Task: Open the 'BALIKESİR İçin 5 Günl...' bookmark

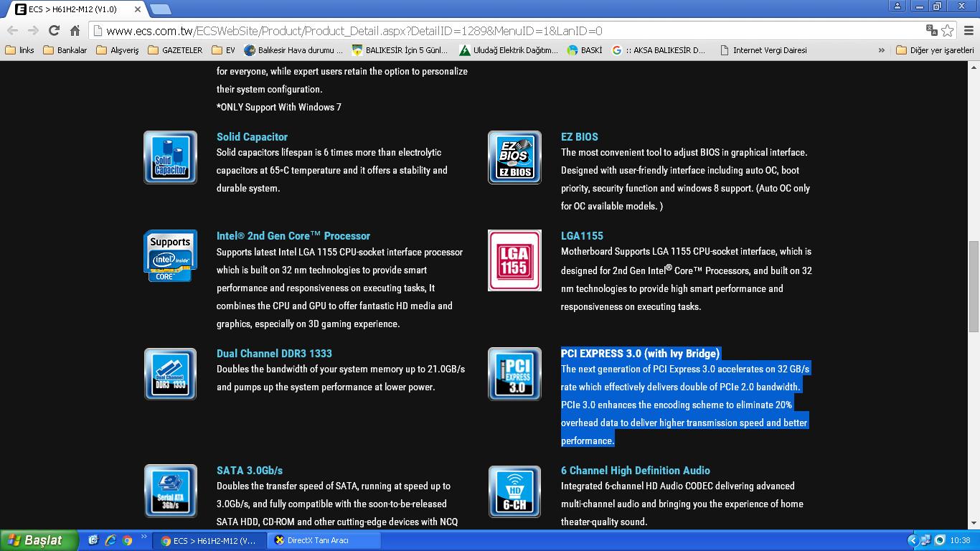Action: click(x=400, y=50)
